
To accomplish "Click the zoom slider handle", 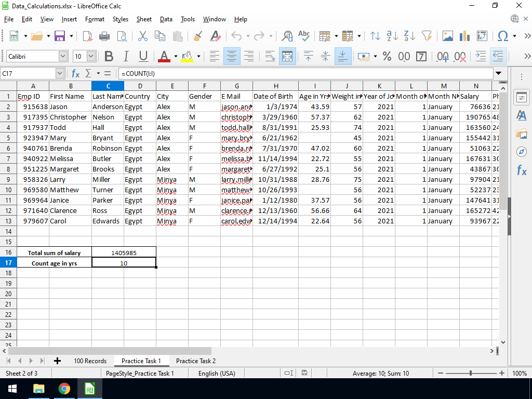I will click(x=471, y=373).
